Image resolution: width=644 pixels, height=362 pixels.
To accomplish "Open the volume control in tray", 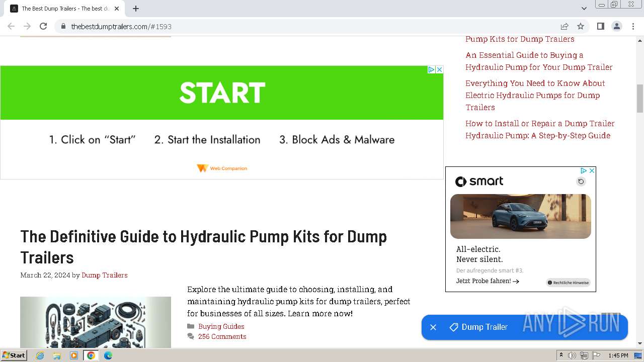I will pos(572,355).
